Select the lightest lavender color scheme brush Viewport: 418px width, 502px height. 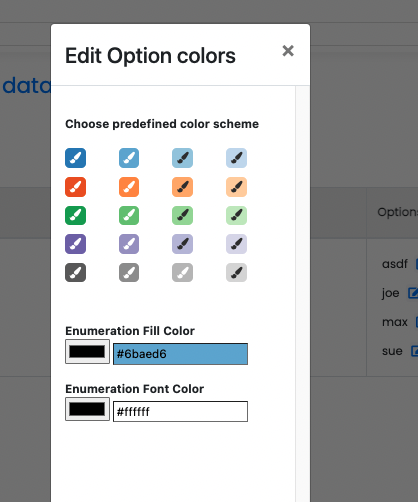coord(236,244)
